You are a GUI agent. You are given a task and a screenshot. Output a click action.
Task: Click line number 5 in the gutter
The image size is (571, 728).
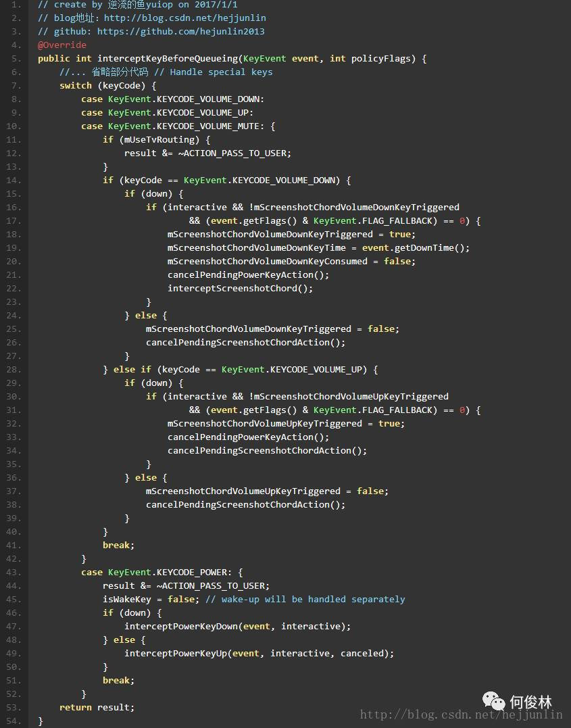16,59
